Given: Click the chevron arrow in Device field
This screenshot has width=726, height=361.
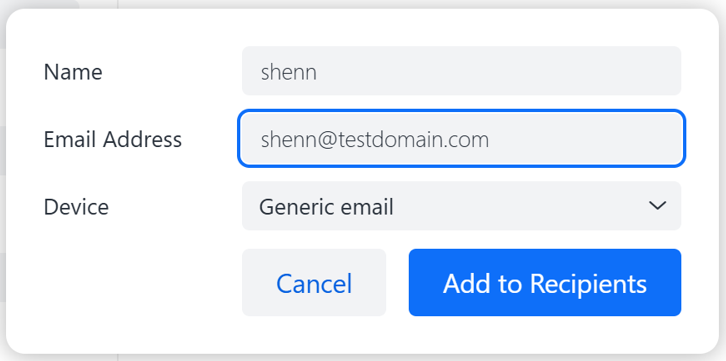Looking at the screenshot, I should pos(657,205).
